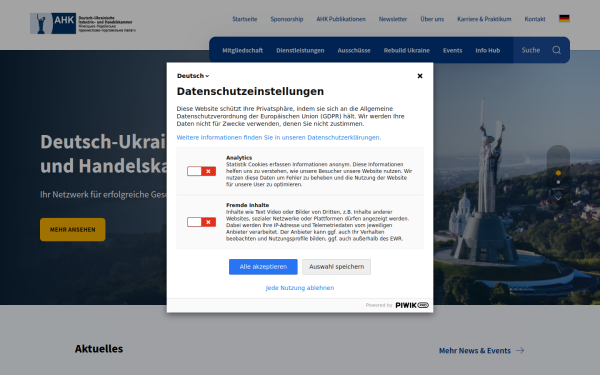Open the Mitgliedschaft navigation item
Screen dimensions: 600x375
[x=243, y=50]
